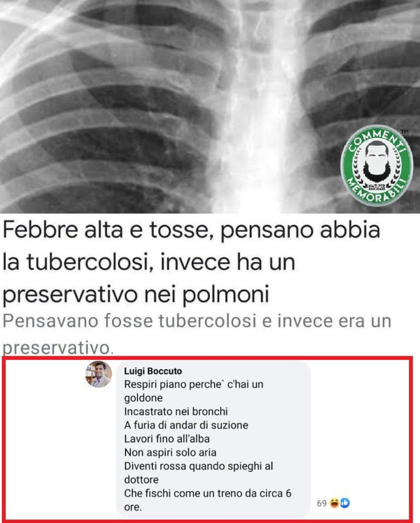Image resolution: width=420 pixels, height=523 pixels.
Task: Click the TM trademark mark beside logo
Action: pyautogui.click(x=404, y=132)
